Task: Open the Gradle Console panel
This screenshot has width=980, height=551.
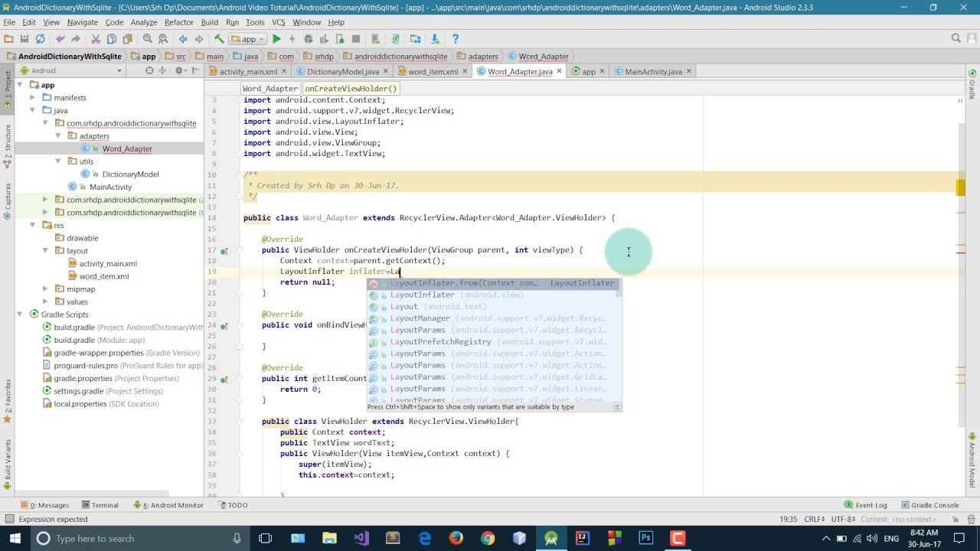Action: click(929, 505)
